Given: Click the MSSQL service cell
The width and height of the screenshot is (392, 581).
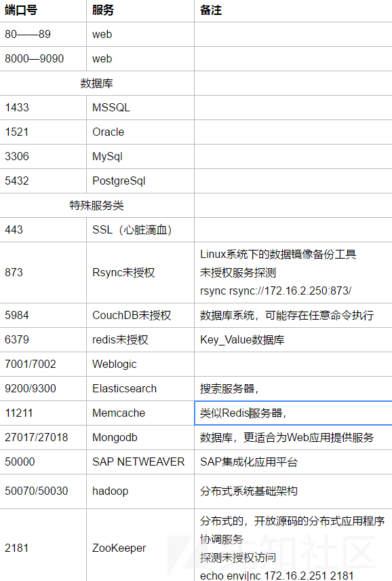Looking at the screenshot, I should [140, 107].
